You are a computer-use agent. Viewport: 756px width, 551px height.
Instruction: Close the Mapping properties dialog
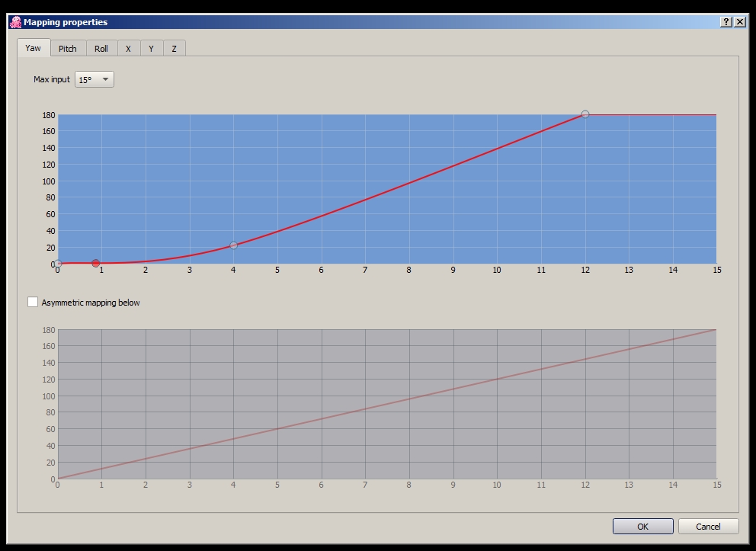point(739,21)
